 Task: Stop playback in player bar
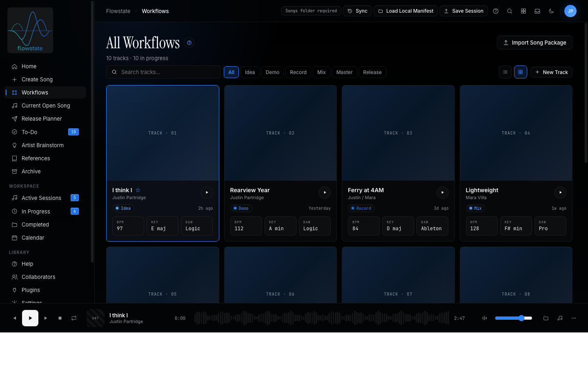pos(60,318)
